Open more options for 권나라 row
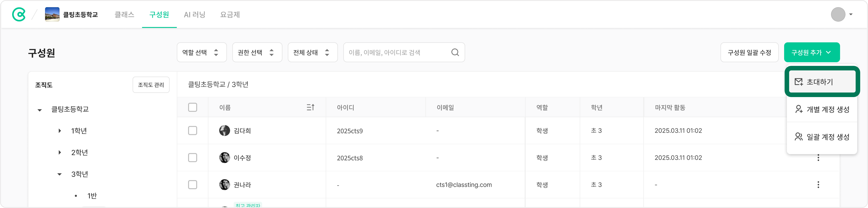 818,185
